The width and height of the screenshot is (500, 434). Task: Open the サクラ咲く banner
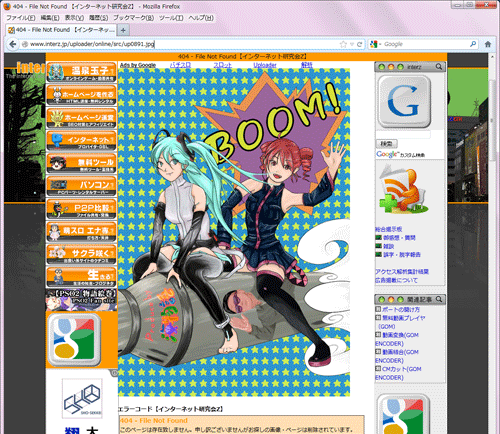pyautogui.click(x=81, y=254)
